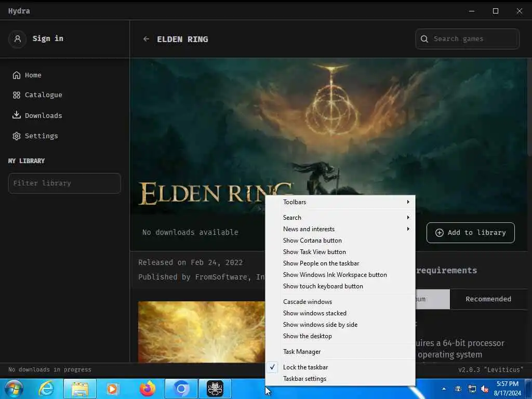Choose Show the desktop

(340, 336)
